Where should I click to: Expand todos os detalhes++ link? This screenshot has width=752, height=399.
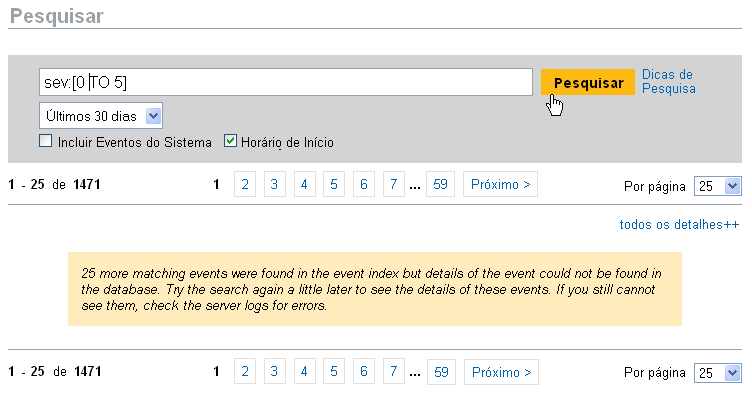(679, 224)
